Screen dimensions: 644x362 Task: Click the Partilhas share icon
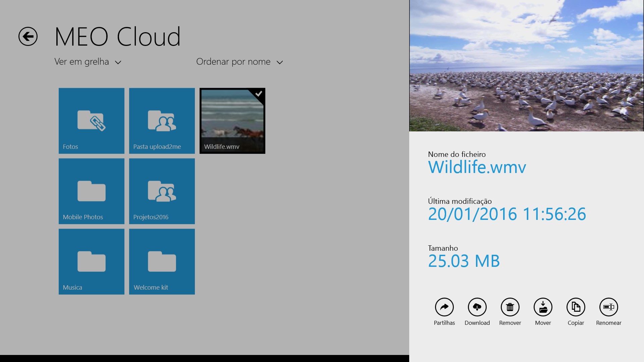click(444, 307)
